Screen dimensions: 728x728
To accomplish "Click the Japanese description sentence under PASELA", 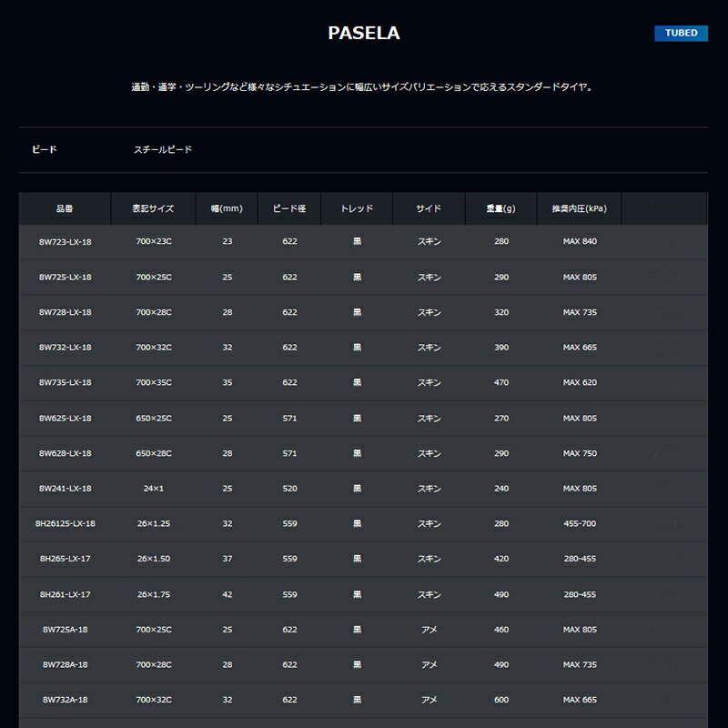I will [362, 86].
